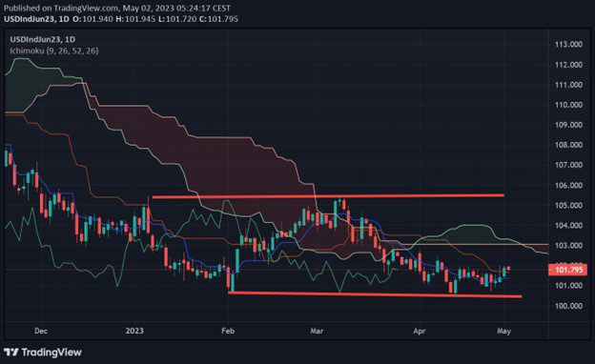The width and height of the screenshot is (595, 364).
Task: Click the 107.000 price axis label
Action: (568, 165)
